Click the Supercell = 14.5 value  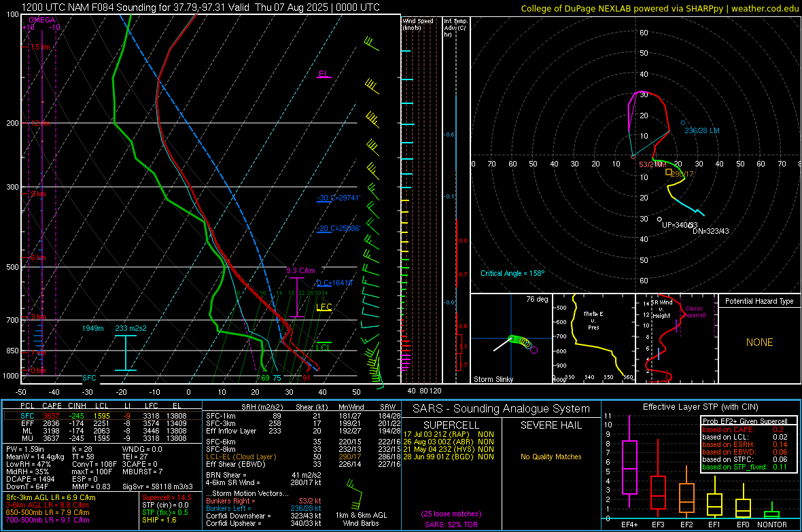(167, 497)
